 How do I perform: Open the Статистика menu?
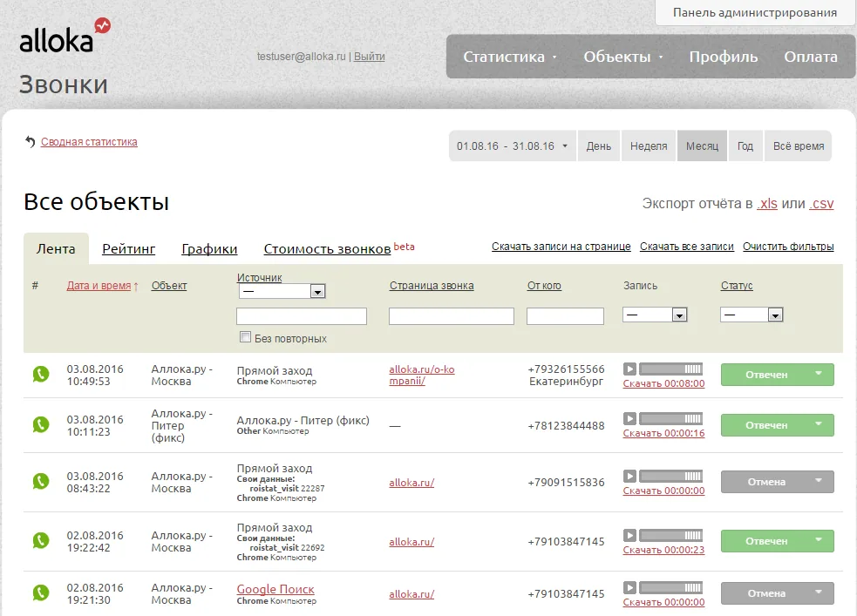pyautogui.click(x=509, y=57)
